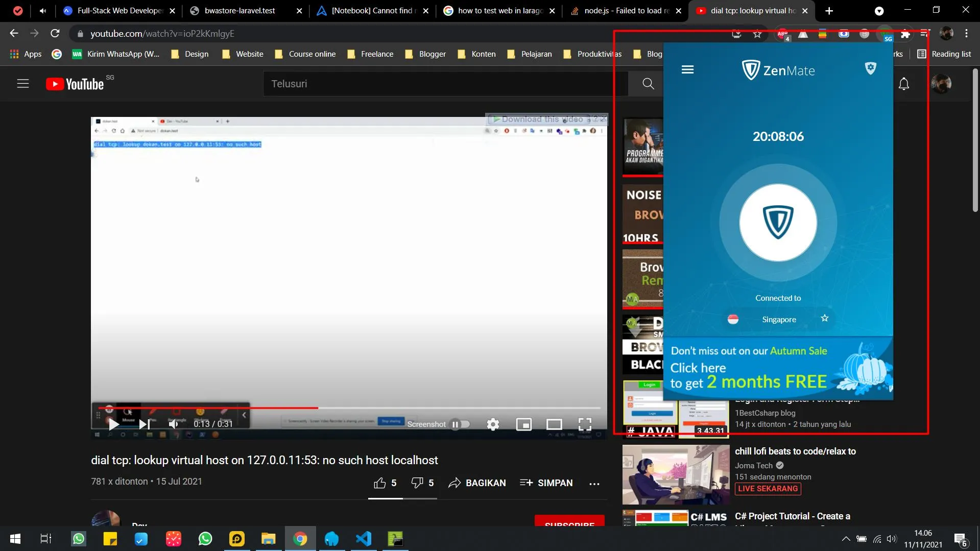This screenshot has height=551, width=980.
Task: Open File Explorer from the taskbar
Action: click(x=268, y=539)
